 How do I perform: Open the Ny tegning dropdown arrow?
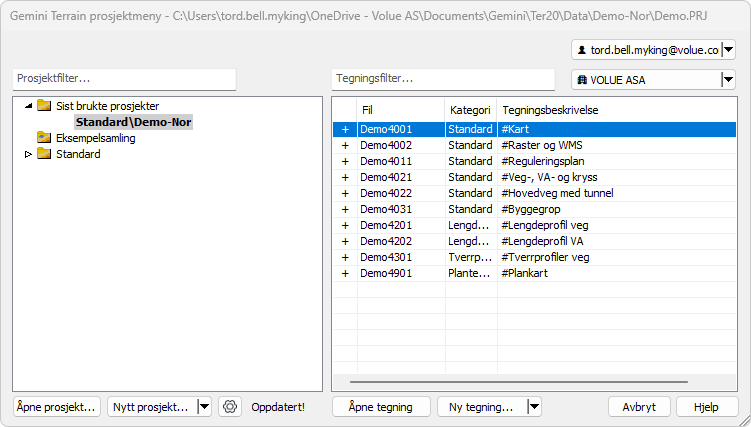534,407
